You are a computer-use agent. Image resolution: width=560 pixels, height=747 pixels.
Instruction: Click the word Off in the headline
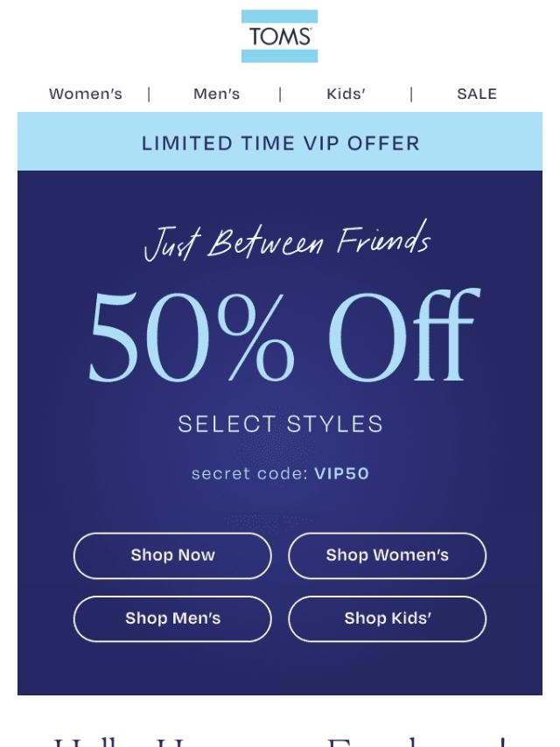(x=403, y=336)
